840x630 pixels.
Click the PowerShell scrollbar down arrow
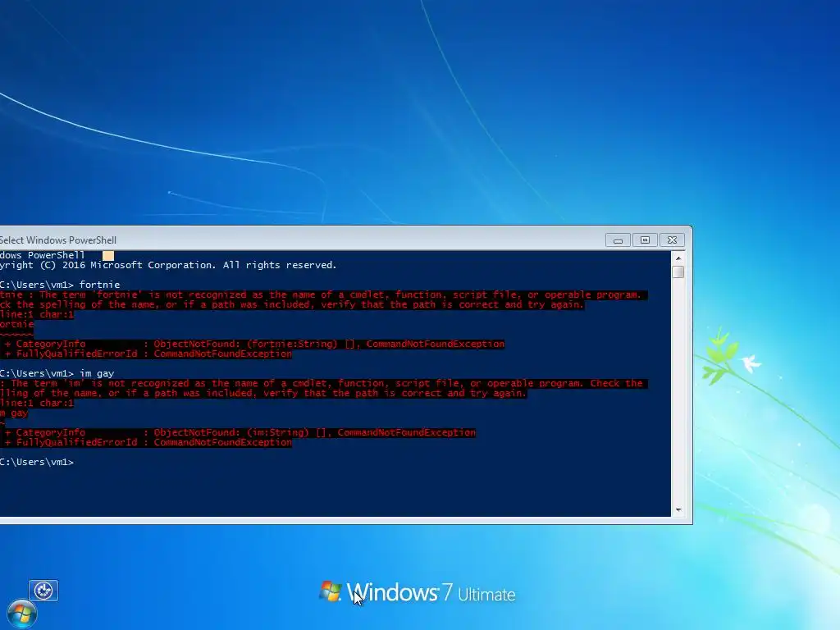[x=678, y=510]
